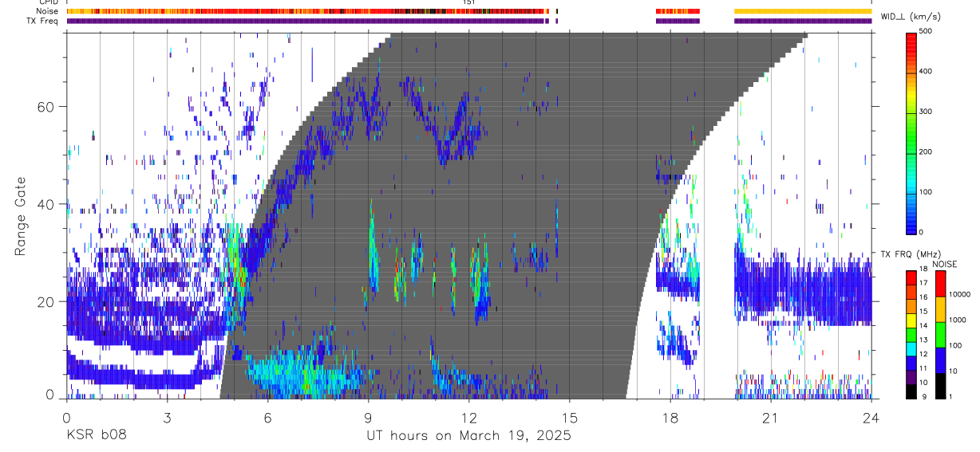The image size is (980, 452).
Task: Click the x-axis '6' hour tick label
Action: (x=267, y=418)
